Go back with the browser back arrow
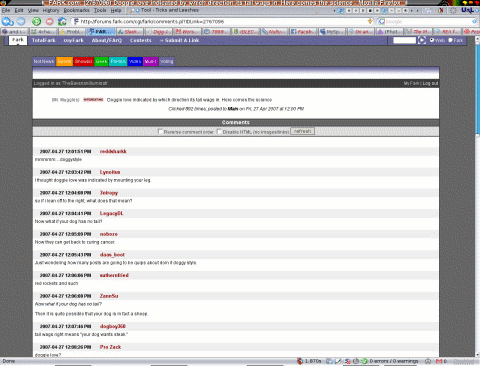Viewport: 480px width, 366px height. click(6, 22)
